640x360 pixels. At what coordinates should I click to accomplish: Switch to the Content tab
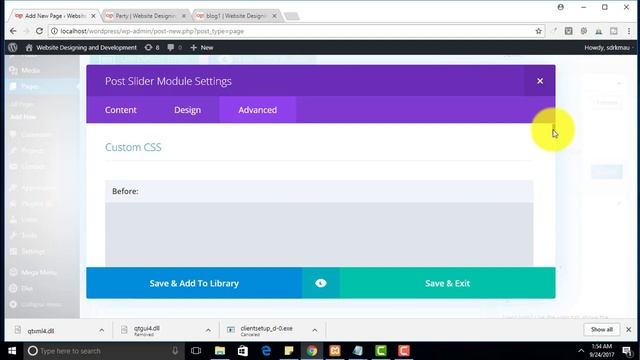[x=120, y=110]
